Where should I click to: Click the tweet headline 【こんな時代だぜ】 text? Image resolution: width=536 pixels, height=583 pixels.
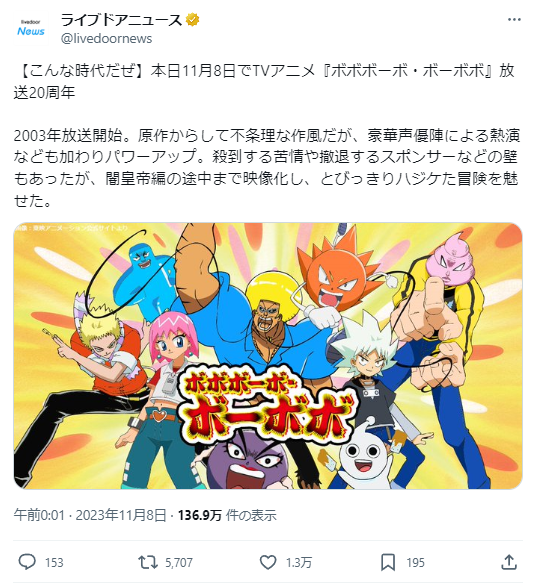pos(79,71)
